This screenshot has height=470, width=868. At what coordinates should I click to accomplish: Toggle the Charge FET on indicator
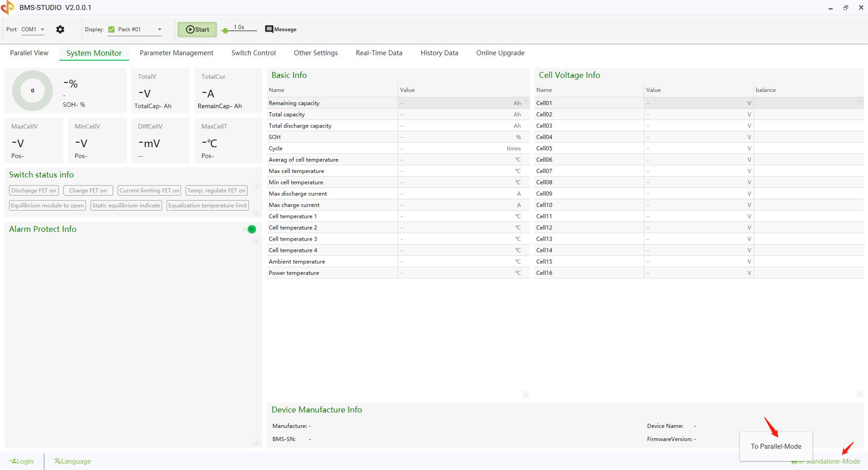88,190
